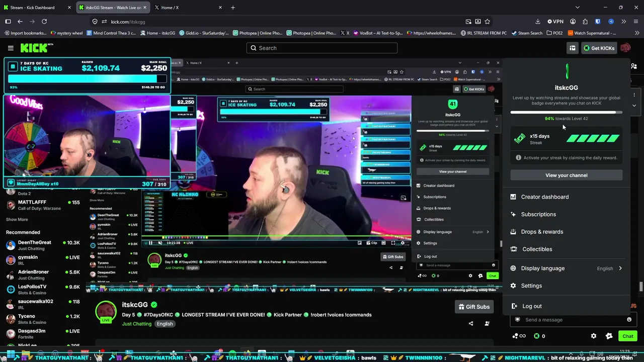The image size is (644, 362).
Task: Click the browser reload button
Action: click(x=44, y=22)
